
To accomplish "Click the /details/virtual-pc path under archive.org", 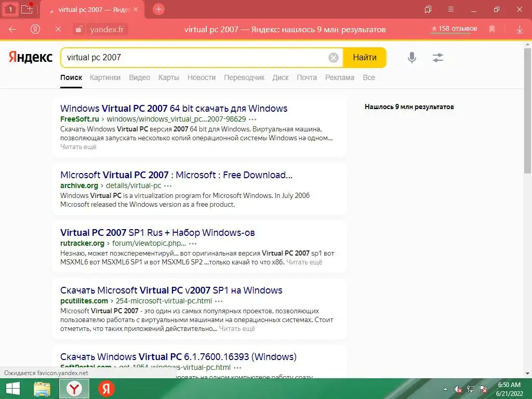I will click(134, 185).
